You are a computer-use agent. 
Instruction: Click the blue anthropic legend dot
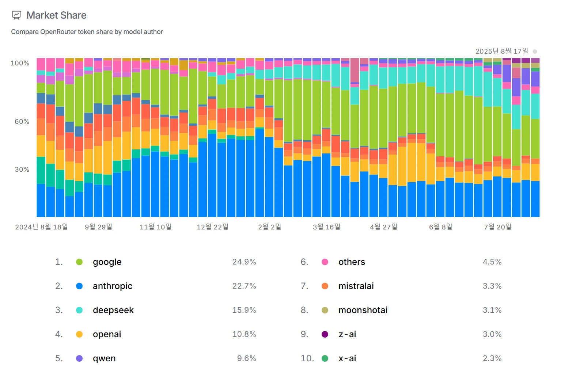(79, 286)
